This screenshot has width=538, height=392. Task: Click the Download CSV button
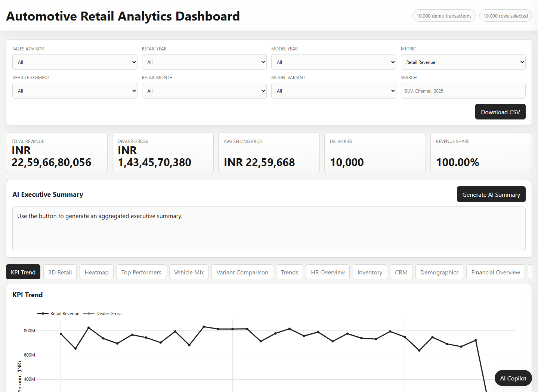coord(500,112)
